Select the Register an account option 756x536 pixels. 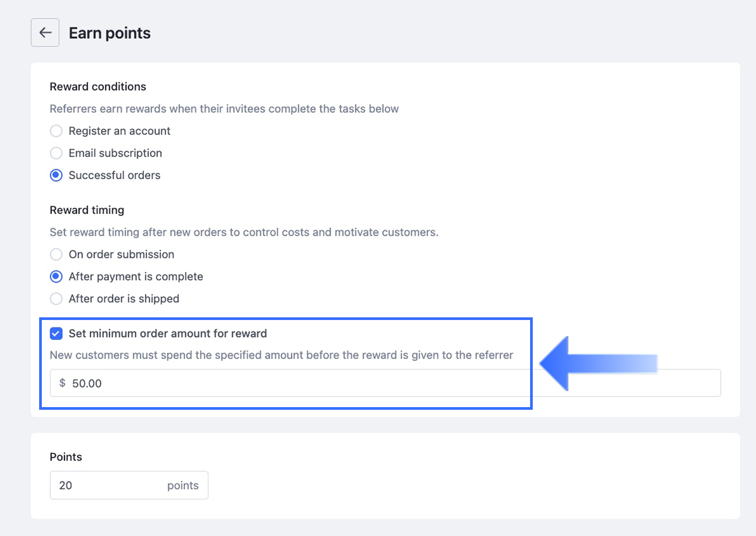pos(56,131)
